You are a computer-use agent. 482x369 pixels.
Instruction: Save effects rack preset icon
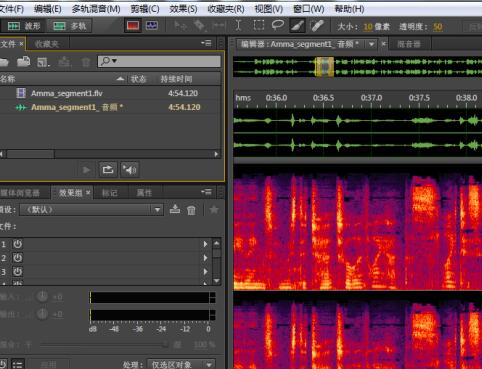point(175,209)
